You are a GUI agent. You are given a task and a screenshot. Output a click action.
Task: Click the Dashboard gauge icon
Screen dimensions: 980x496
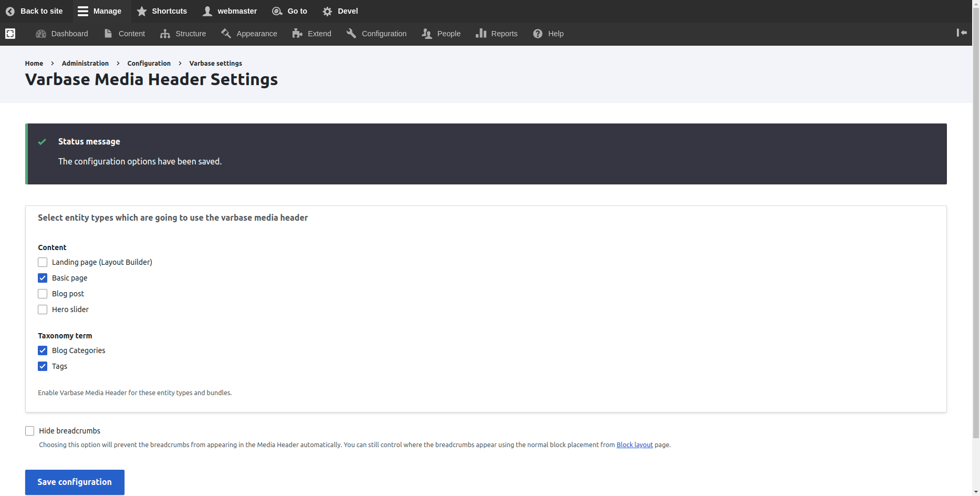coord(41,34)
